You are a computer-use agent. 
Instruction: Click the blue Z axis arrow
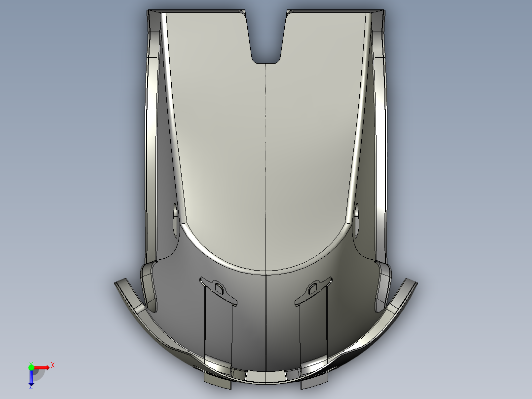[31, 379]
